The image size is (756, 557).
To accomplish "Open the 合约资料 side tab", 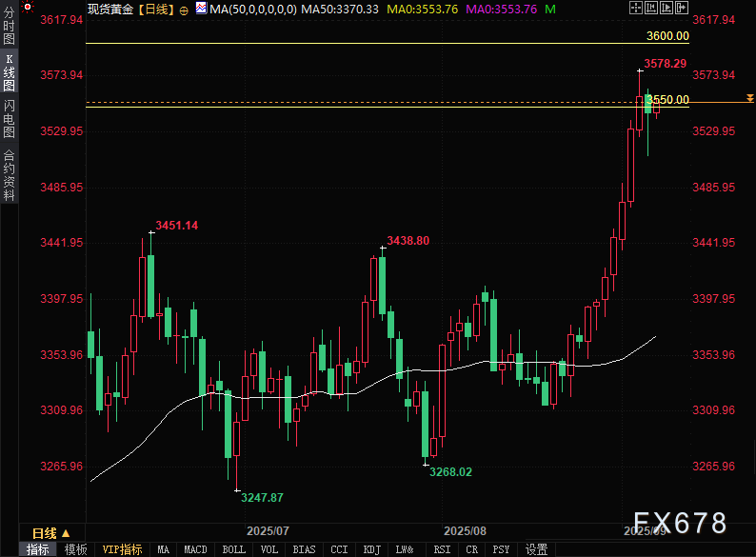I will (x=9, y=174).
